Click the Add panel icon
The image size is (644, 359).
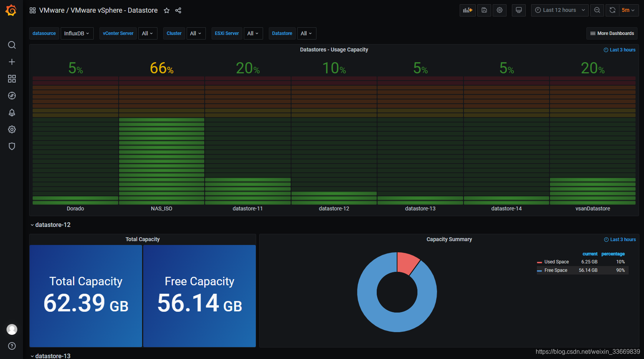467,10
